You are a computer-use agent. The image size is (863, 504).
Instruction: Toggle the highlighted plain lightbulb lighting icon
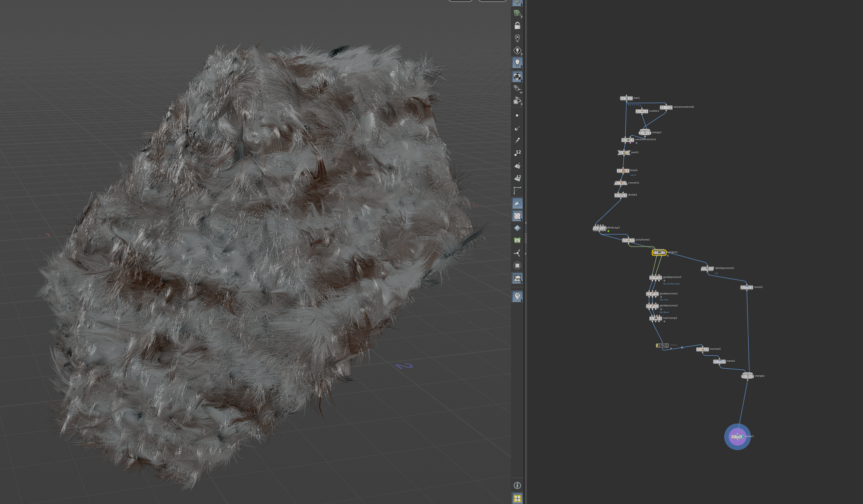click(517, 63)
